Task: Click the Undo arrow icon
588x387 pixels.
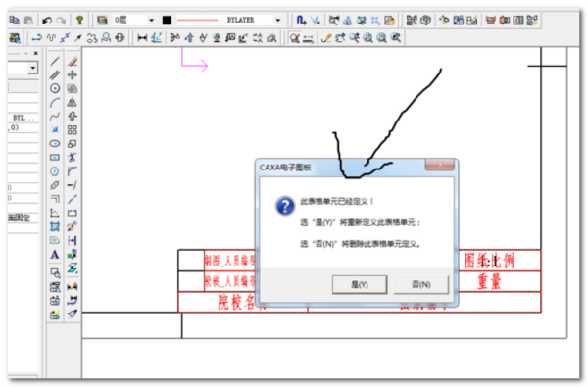Action: tap(46, 20)
